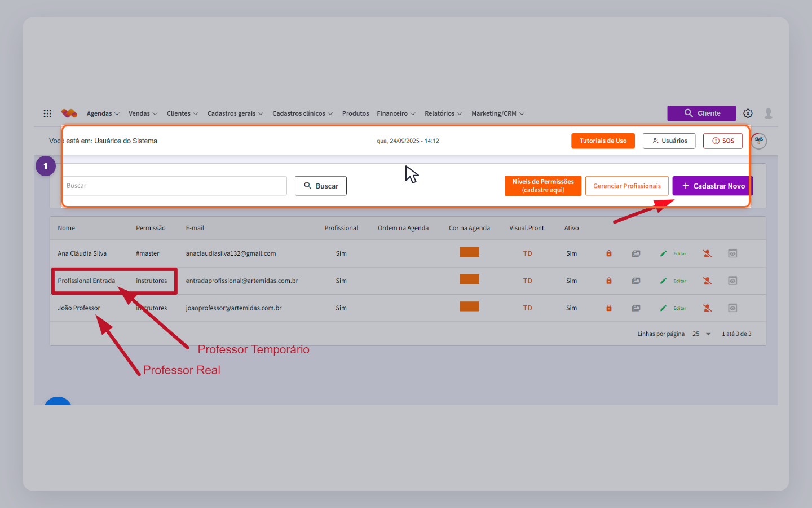
Task: Click the SMS counter badge icon
Action: coord(759,141)
